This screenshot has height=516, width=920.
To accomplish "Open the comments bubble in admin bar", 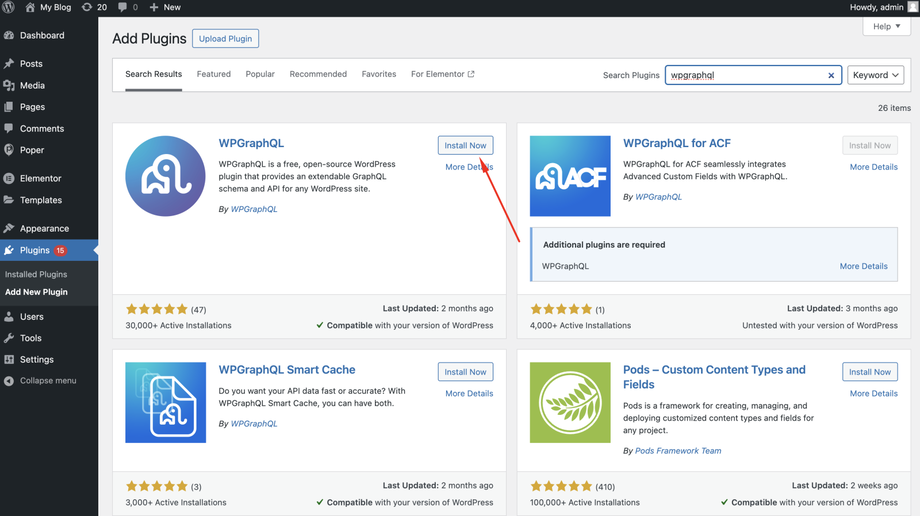I will [127, 7].
